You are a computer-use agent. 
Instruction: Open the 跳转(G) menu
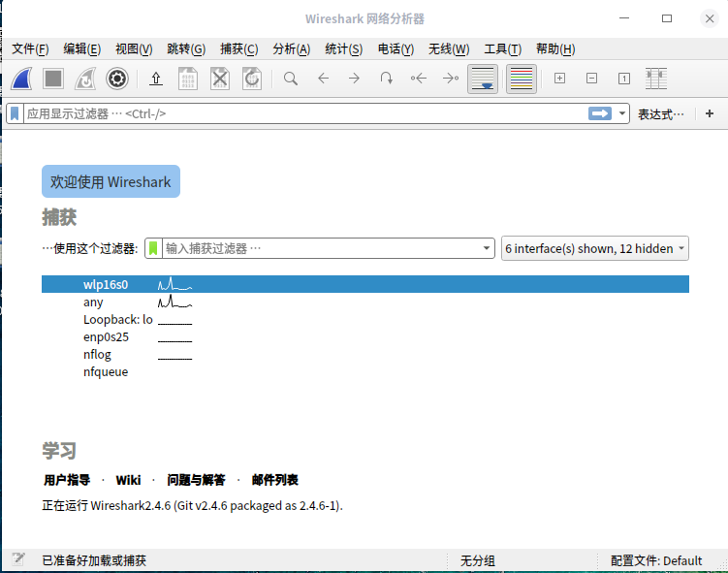tap(186, 49)
